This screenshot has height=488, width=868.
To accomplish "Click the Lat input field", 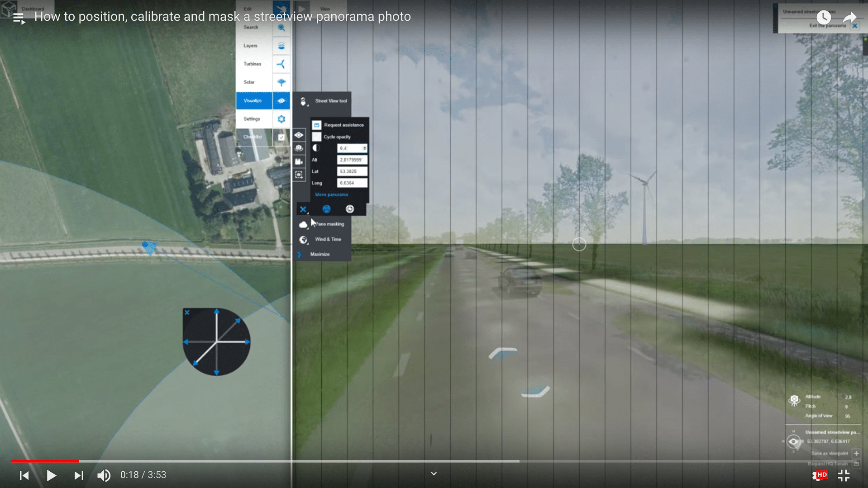I will coord(352,171).
